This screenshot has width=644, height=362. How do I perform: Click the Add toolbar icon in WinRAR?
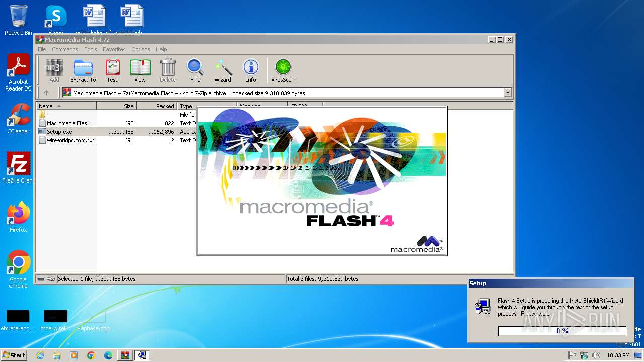pyautogui.click(x=54, y=70)
